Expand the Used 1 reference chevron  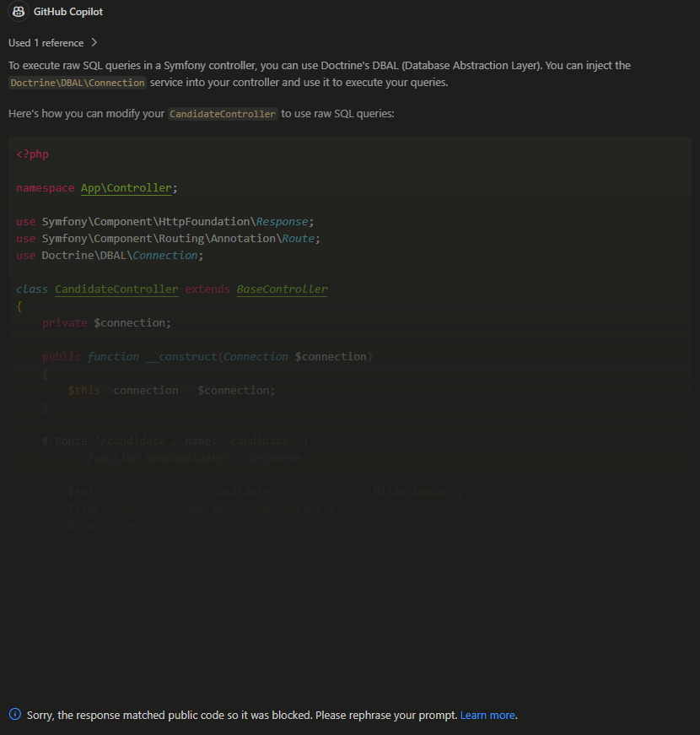[94, 43]
